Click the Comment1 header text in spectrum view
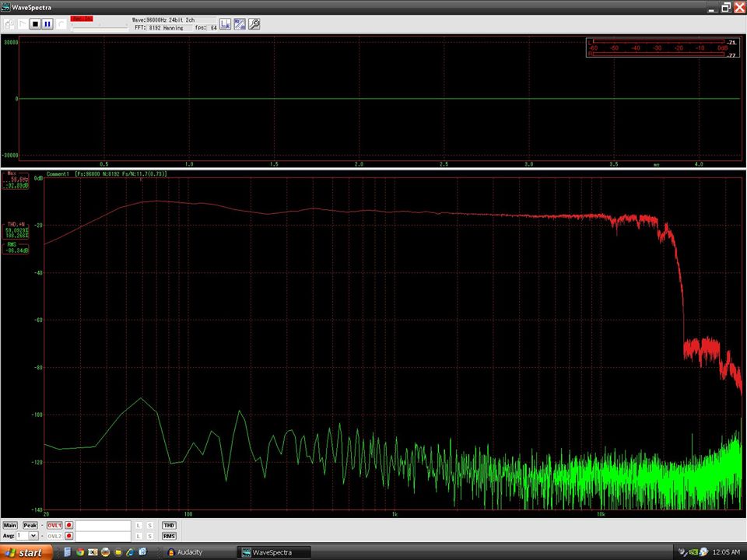This screenshot has height=560, width=747. click(58, 173)
